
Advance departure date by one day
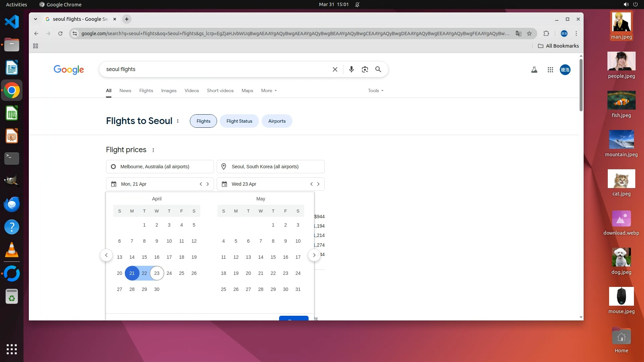tap(208, 184)
